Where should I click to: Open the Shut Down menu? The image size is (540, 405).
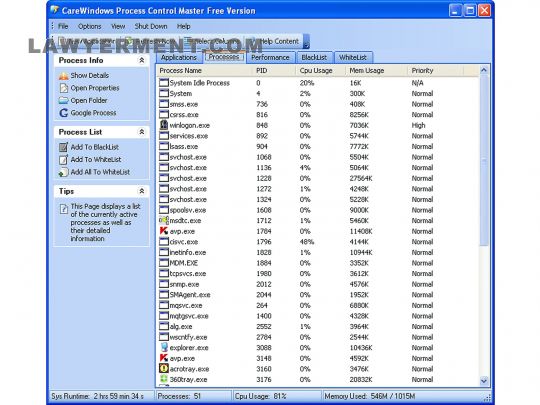pos(150,26)
